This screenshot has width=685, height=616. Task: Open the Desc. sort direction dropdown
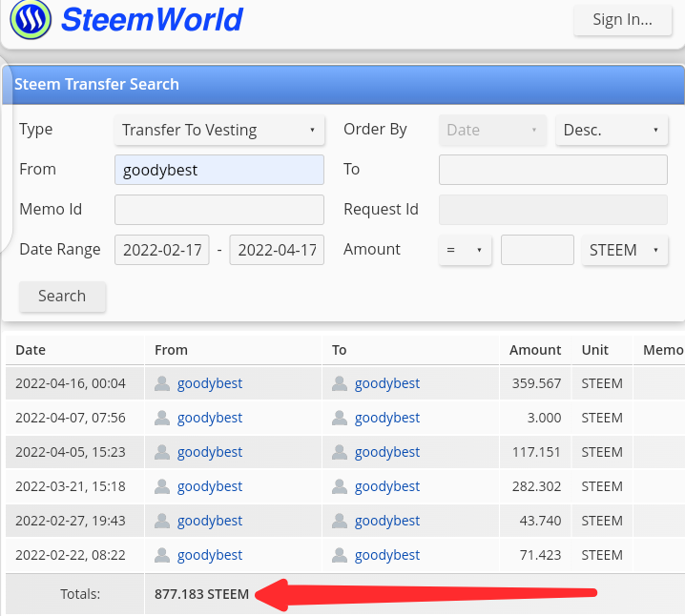[x=612, y=130]
